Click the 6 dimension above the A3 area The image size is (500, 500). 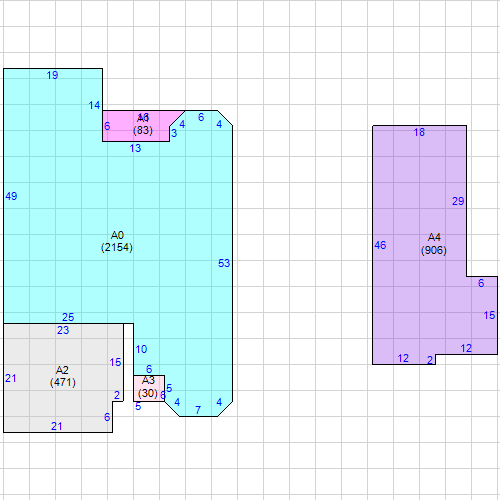point(149,369)
